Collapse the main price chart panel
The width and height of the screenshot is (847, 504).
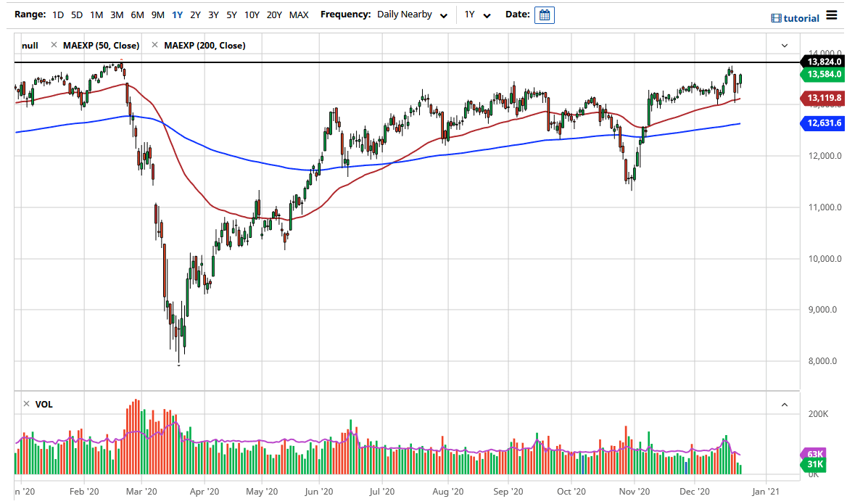[783, 45]
